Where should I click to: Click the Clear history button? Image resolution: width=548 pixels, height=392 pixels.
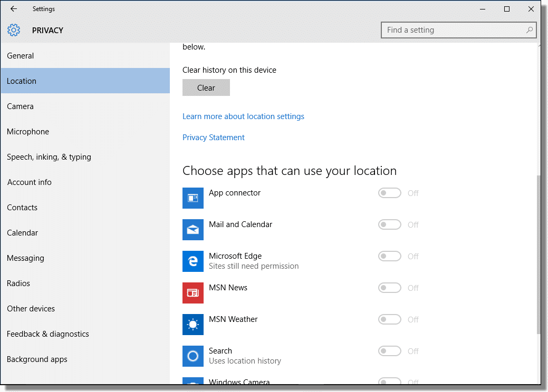[x=206, y=87]
